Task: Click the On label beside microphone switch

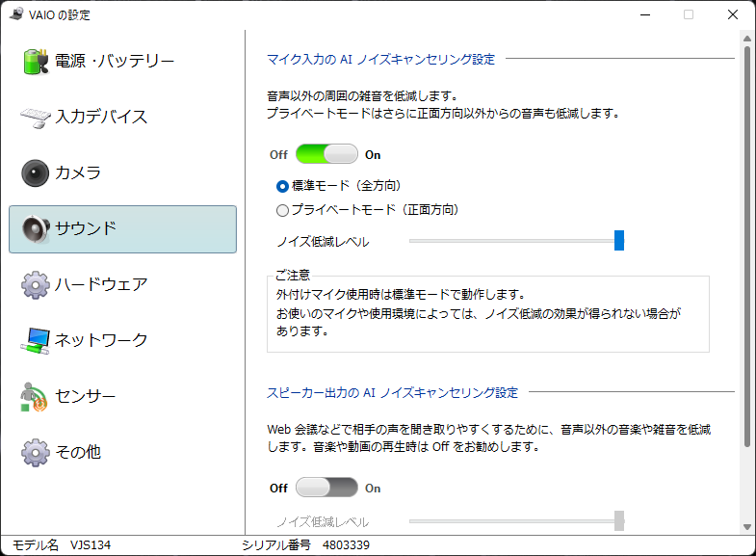Action: pyautogui.click(x=373, y=155)
